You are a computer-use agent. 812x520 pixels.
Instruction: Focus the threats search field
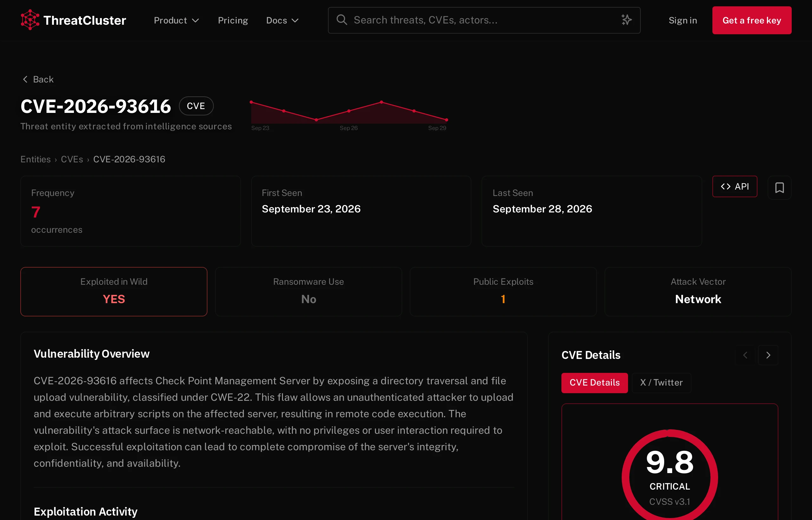coord(484,20)
